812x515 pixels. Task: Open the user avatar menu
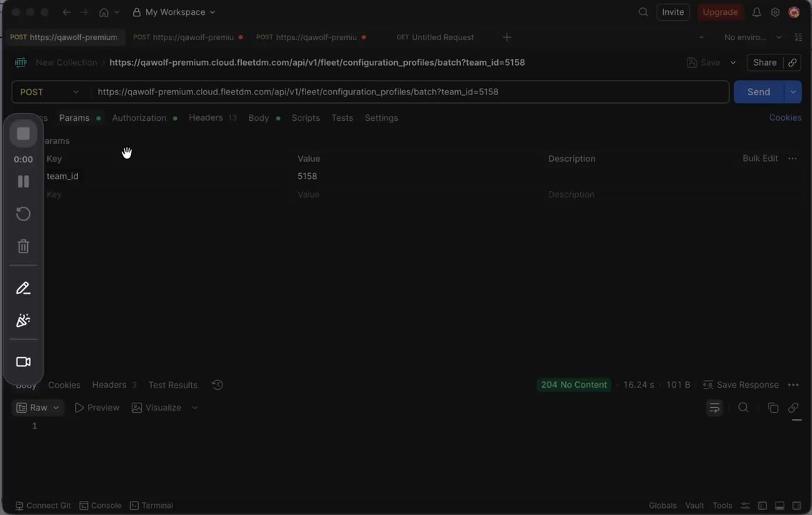click(794, 12)
